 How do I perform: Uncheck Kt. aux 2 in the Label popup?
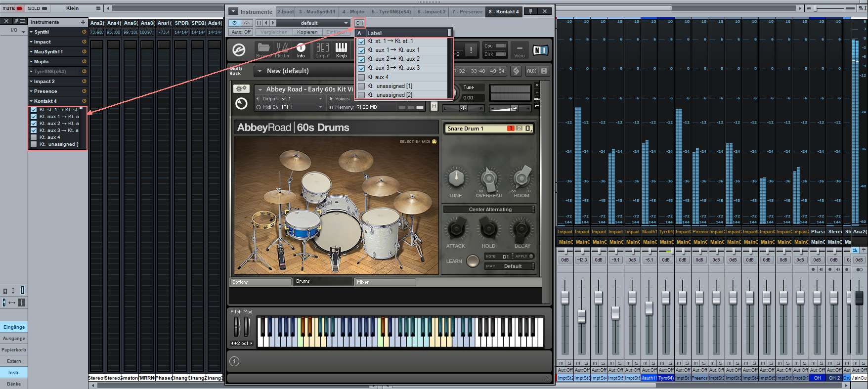(361, 59)
